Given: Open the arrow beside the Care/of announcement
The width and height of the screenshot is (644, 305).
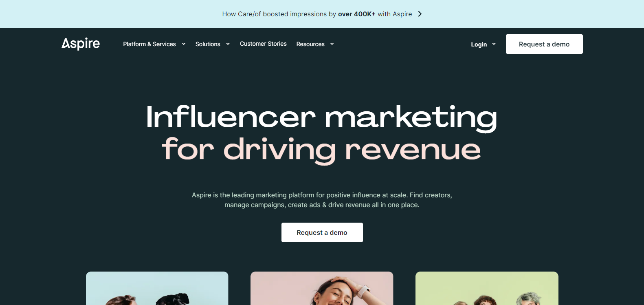Looking at the screenshot, I should click(x=420, y=14).
